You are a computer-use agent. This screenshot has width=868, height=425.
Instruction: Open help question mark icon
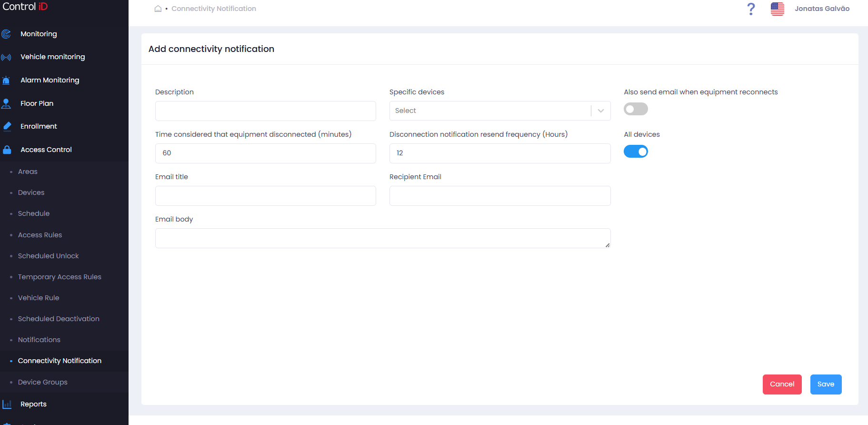pyautogui.click(x=751, y=9)
